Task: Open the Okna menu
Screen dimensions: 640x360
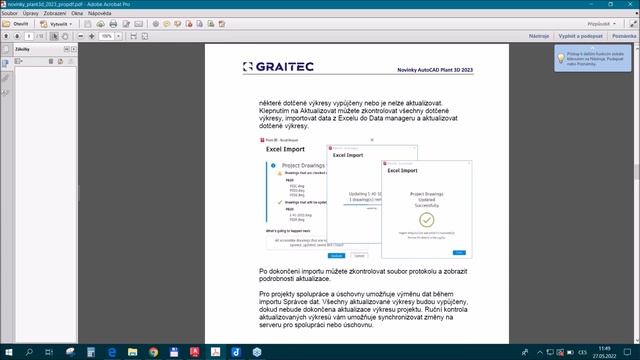Action: coord(77,13)
